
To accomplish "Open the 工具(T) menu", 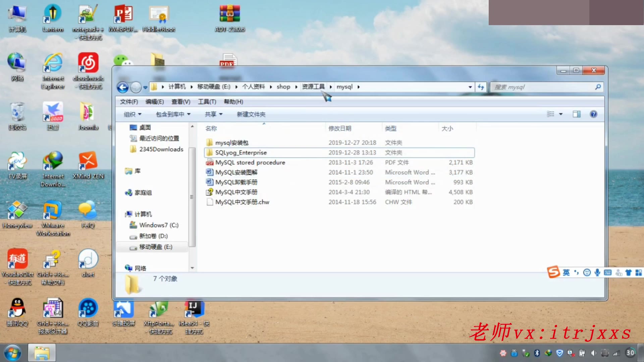I will tap(207, 102).
